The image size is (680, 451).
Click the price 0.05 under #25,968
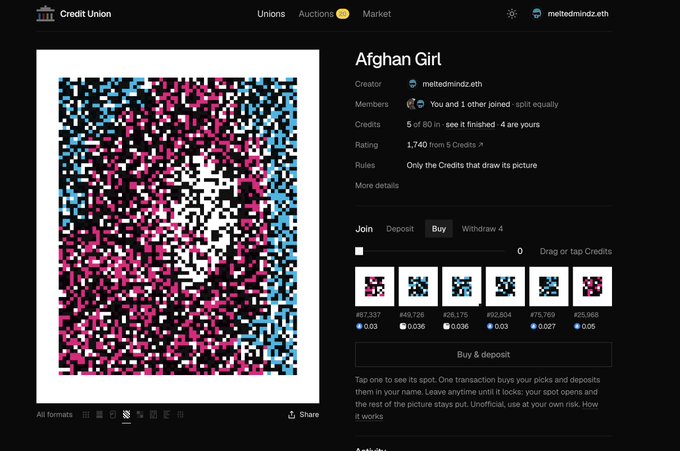coord(584,326)
